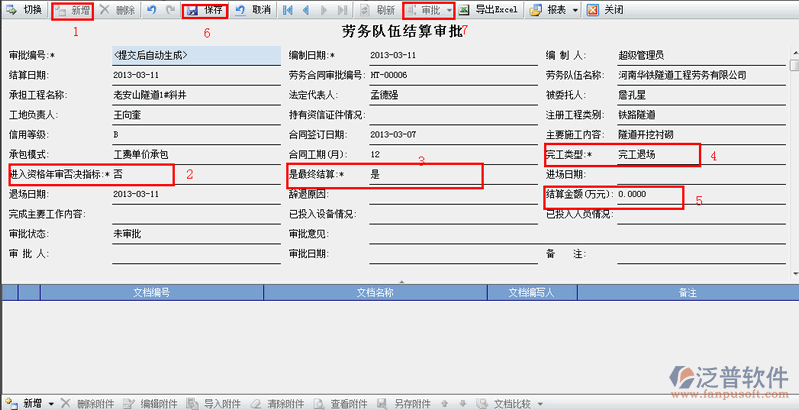
Task: Click the 刷新 refresh button
Action: pos(378,10)
